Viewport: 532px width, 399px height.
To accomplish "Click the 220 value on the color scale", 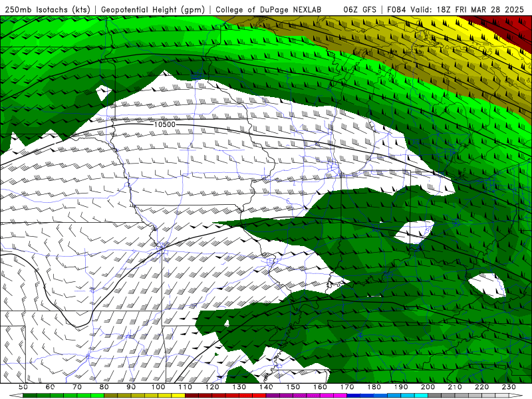I will [481, 387].
